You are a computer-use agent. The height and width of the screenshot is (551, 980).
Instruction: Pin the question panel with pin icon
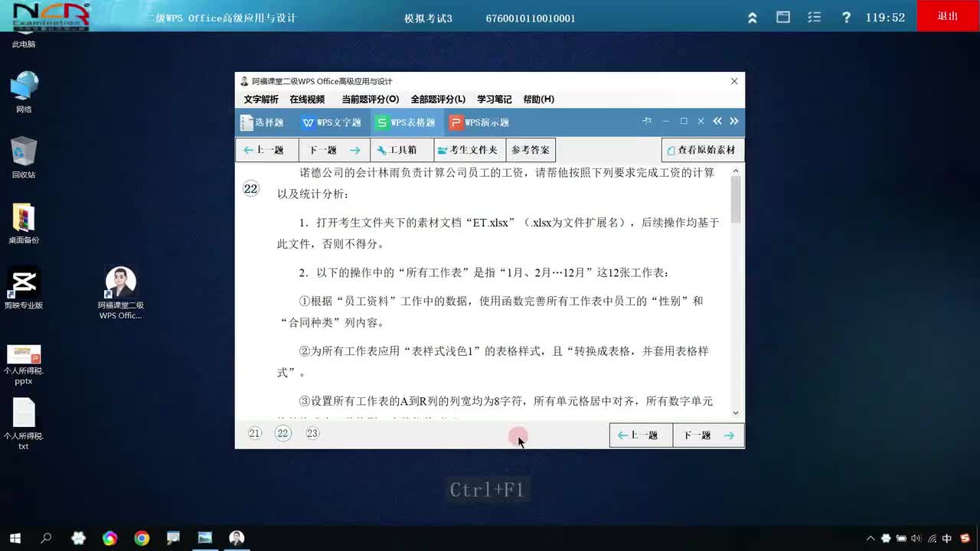pos(647,121)
